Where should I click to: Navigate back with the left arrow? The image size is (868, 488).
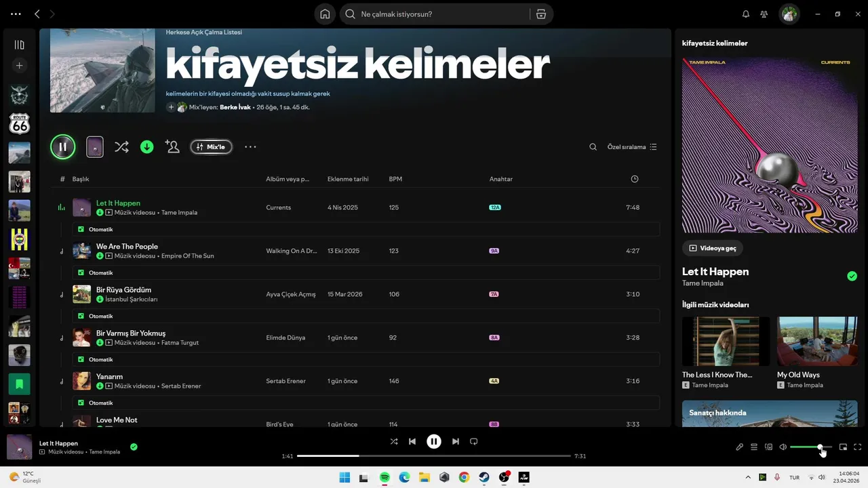coord(37,14)
